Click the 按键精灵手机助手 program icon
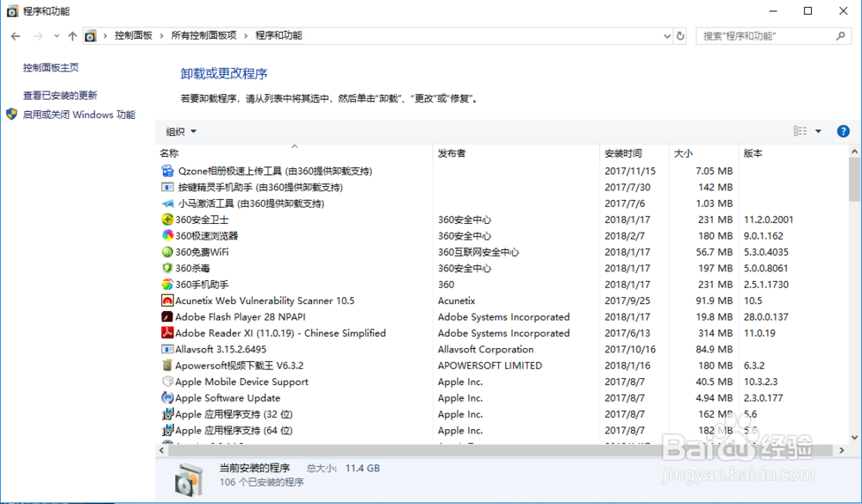 (167, 188)
